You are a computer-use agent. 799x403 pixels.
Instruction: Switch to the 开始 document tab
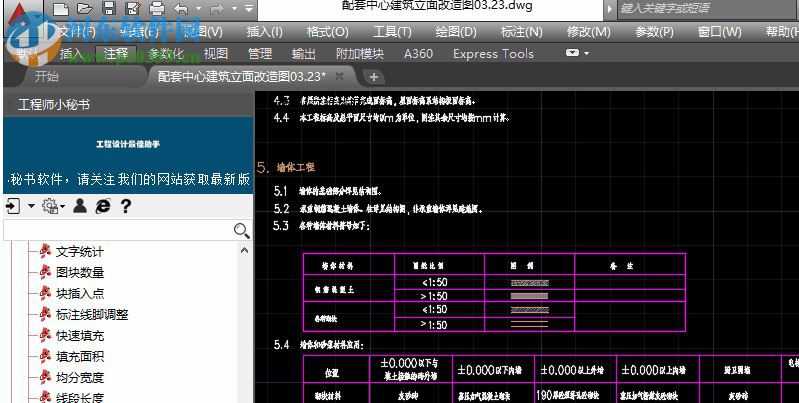(46, 76)
